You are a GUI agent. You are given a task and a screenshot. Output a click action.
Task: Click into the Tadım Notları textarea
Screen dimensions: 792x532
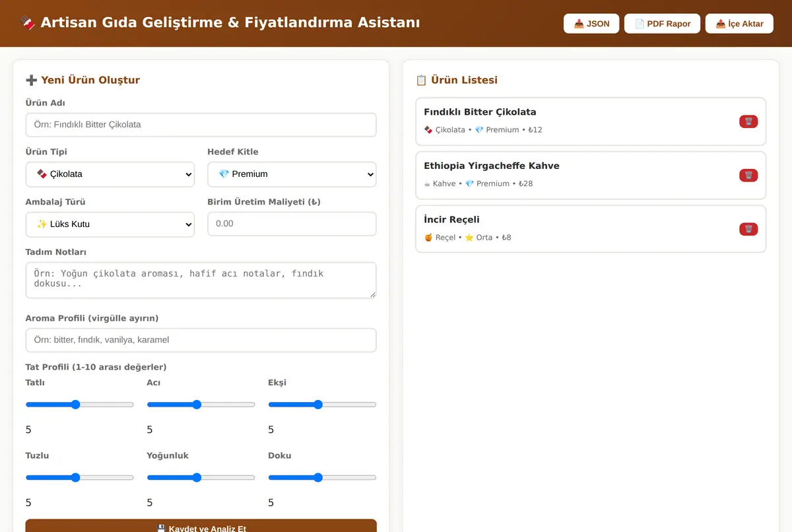click(x=201, y=280)
